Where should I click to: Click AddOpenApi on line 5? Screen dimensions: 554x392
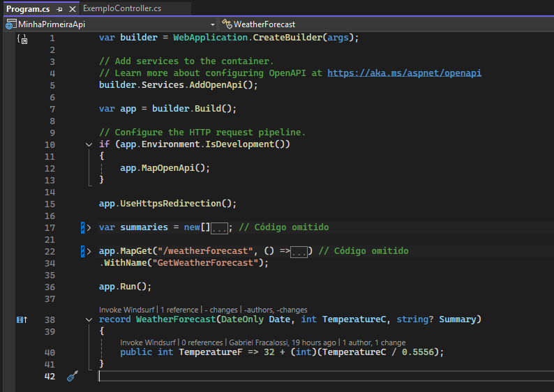tap(216, 85)
